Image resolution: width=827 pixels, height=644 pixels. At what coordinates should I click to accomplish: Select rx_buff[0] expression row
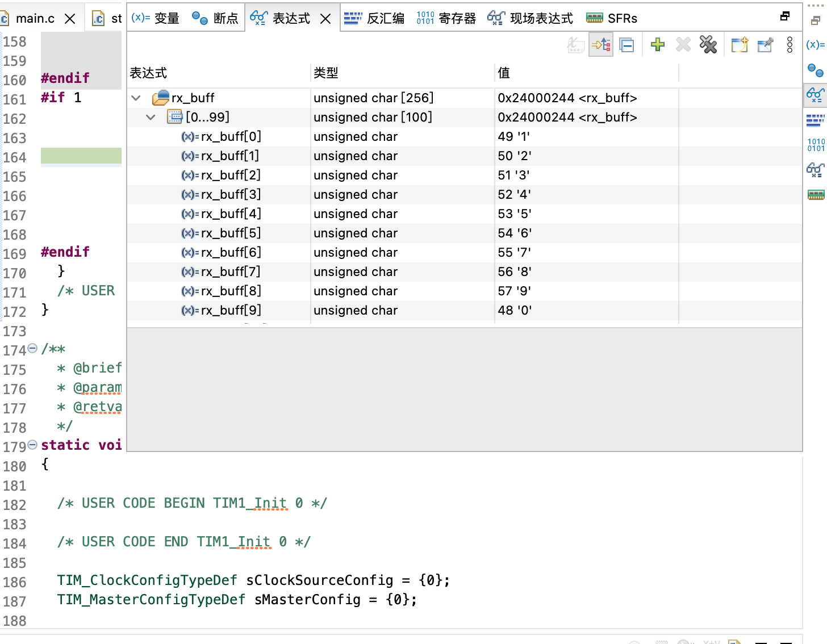click(464, 136)
